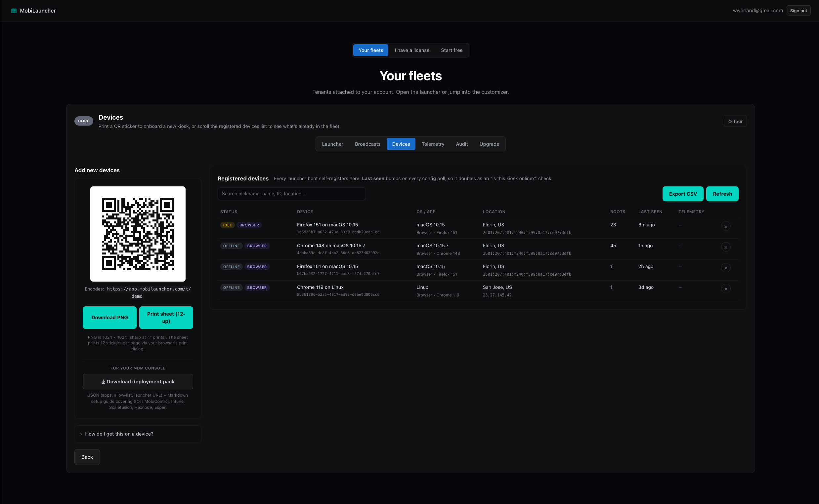Remove the Firefox 151 device seen 2h ago
This screenshot has height=504, width=819.
coord(726,268)
